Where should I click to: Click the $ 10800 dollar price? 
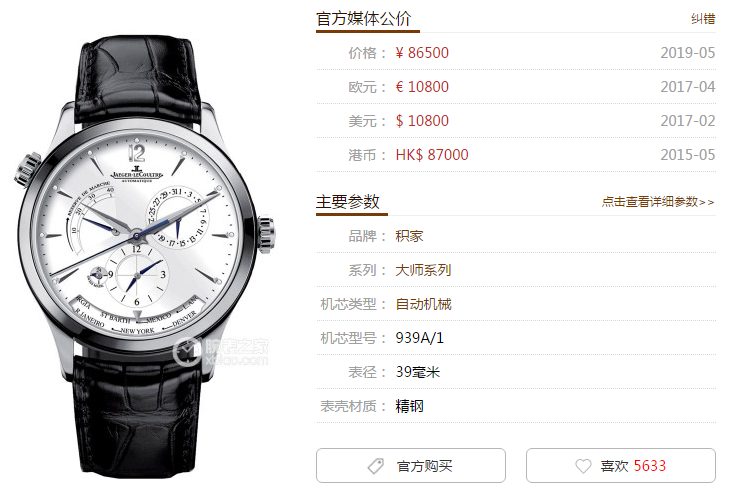pyautogui.click(x=422, y=121)
